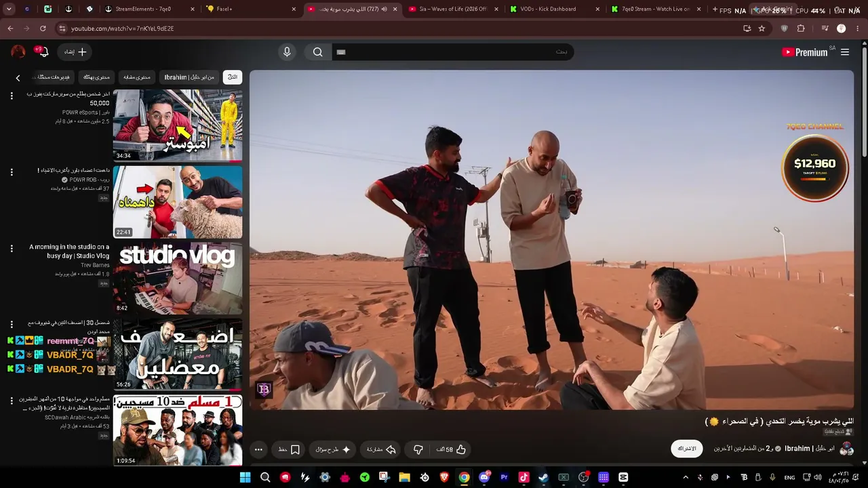Image resolution: width=868 pixels, height=488 pixels.
Task: Open the SCDawah Arabic channel link
Action: coord(77,418)
